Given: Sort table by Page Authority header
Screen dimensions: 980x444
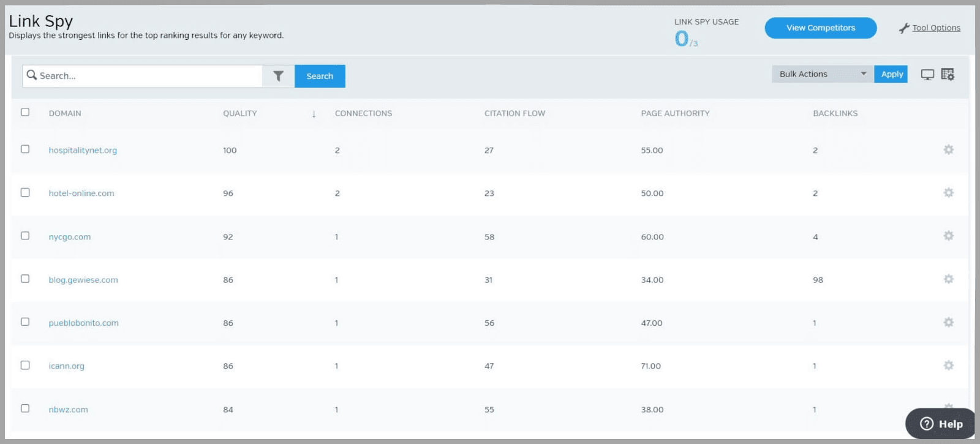Looking at the screenshot, I should 675,113.
